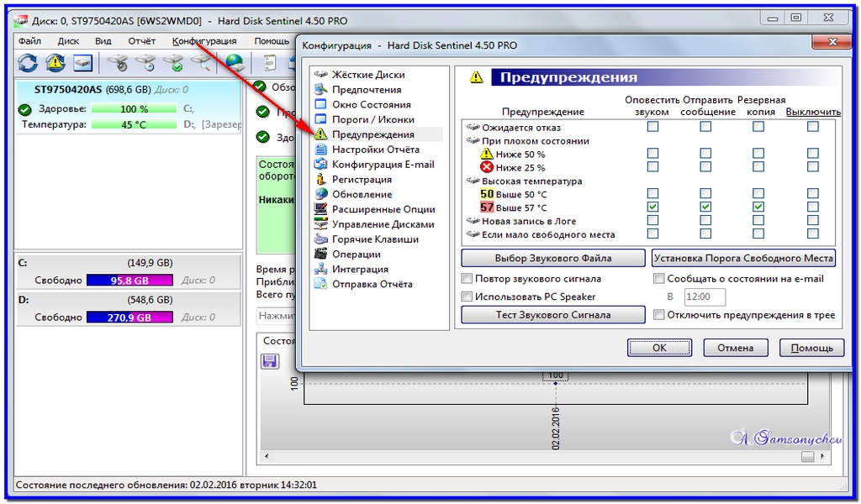Click the disk icon with clock badge
Viewport: 861px width, 504px height.
pos(146,62)
